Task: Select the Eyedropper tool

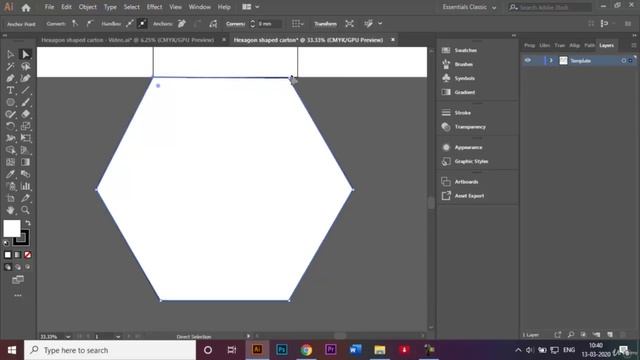Action: coord(10,174)
